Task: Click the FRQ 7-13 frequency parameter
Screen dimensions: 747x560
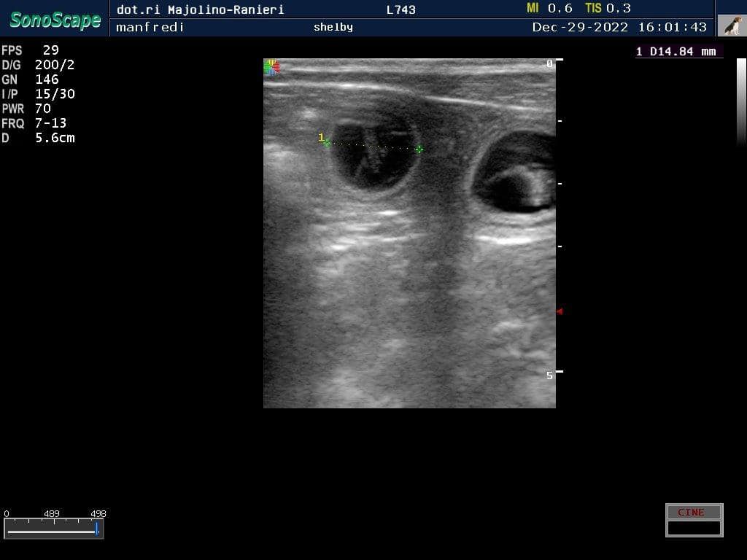Action: pos(34,123)
